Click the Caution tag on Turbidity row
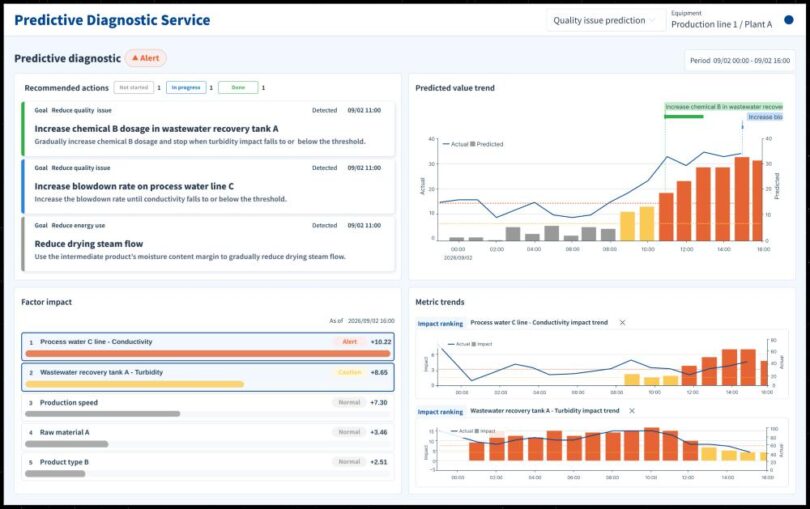The width and height of the screenshot is (810, 509). 349,372
